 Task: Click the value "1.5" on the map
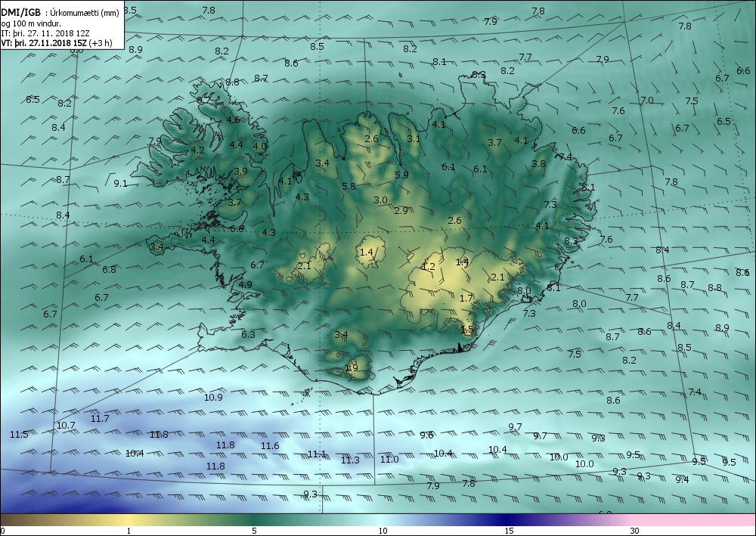coord(467,329)
